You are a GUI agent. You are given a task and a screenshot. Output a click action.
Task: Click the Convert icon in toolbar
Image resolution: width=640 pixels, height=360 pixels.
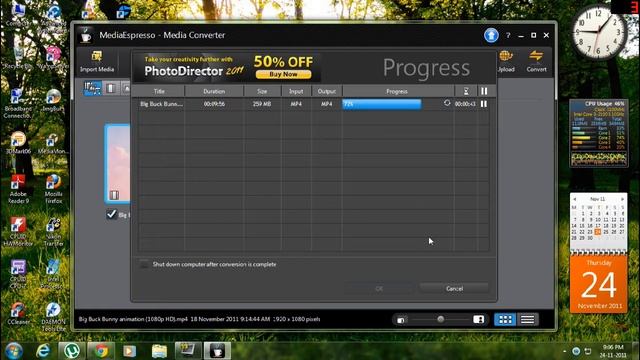(536, 61)
